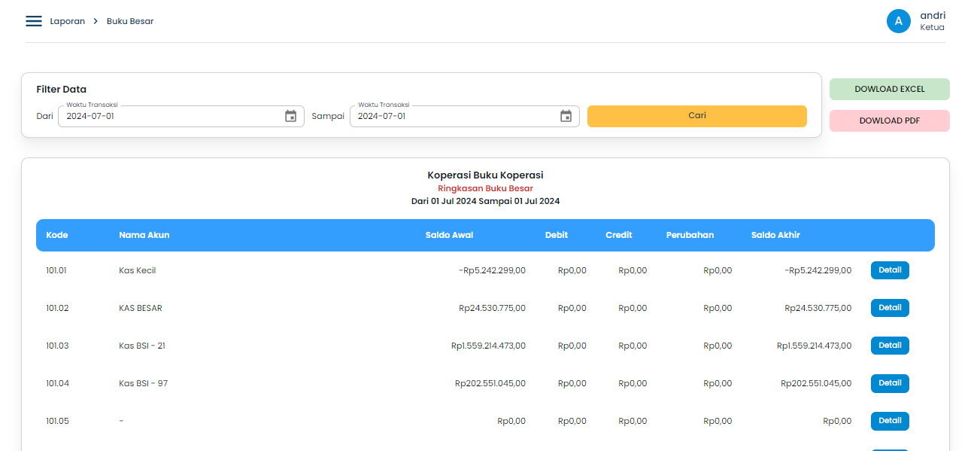Click the username andri in the header
This screenshot has height=451, width=980.
coord(933,14)
